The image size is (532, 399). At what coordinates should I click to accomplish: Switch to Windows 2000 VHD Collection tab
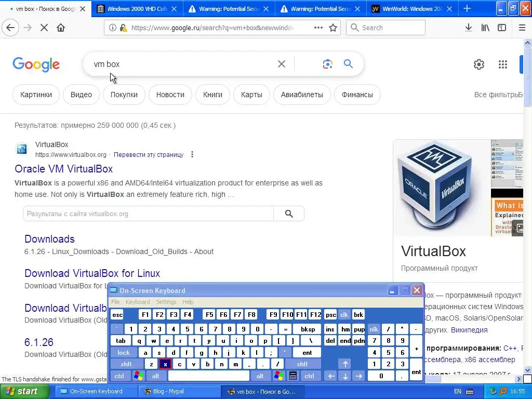(137, 9)
